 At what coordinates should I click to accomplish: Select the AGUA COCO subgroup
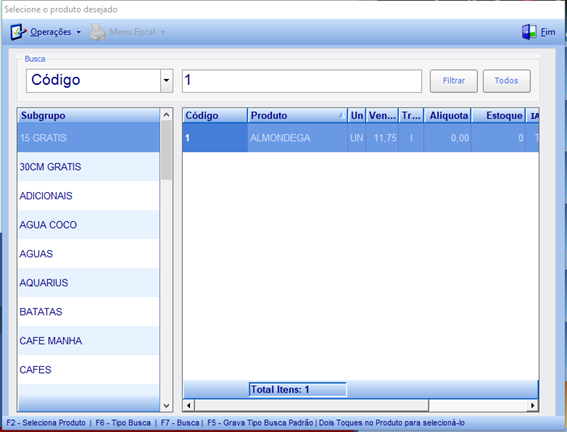click(88, 224)
